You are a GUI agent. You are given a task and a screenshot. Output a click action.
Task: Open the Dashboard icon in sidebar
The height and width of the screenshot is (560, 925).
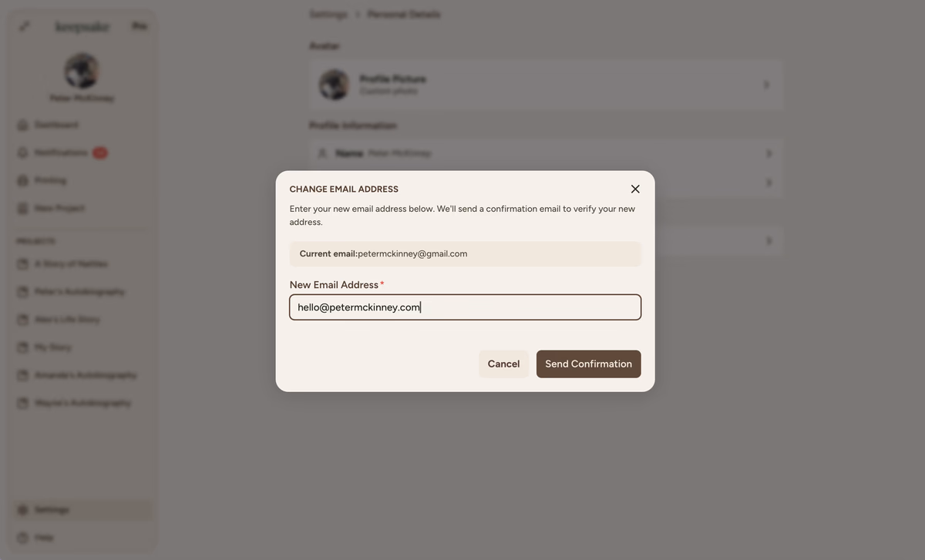[23, 125]
